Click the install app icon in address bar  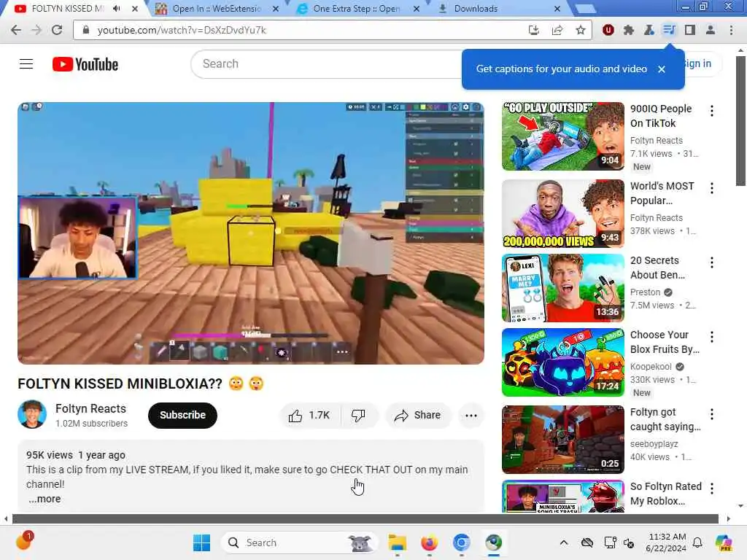coord(533,30)
